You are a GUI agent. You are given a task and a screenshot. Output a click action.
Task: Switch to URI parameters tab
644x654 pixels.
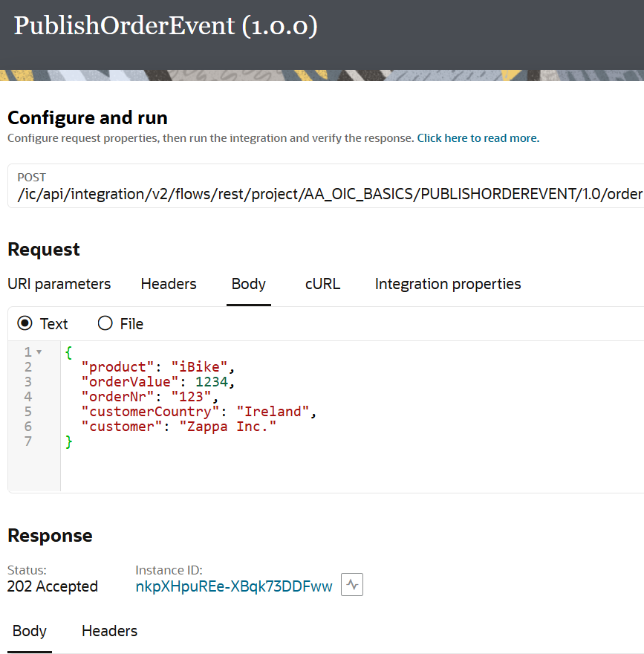click(x=59, y=284)
